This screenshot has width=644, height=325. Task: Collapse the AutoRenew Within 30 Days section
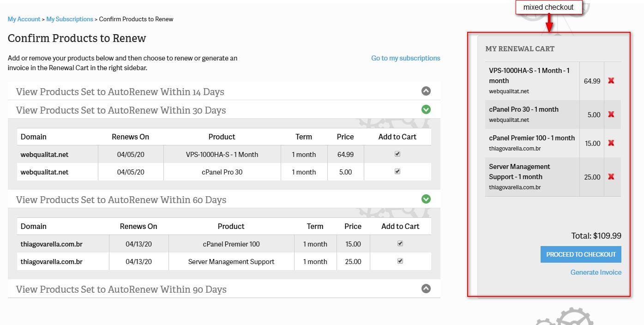coord(426,109)
